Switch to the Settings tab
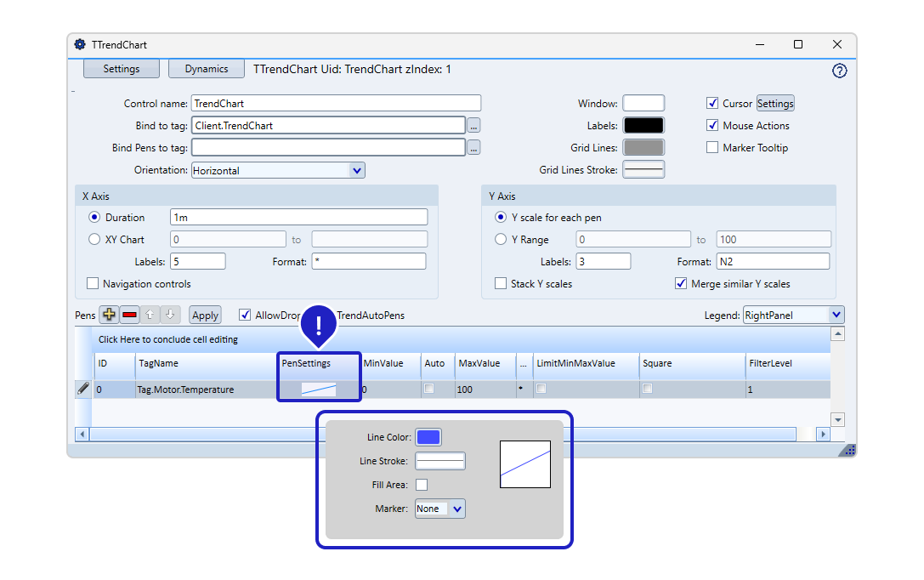This screenshot has width=924, height=580. (122, 69)
